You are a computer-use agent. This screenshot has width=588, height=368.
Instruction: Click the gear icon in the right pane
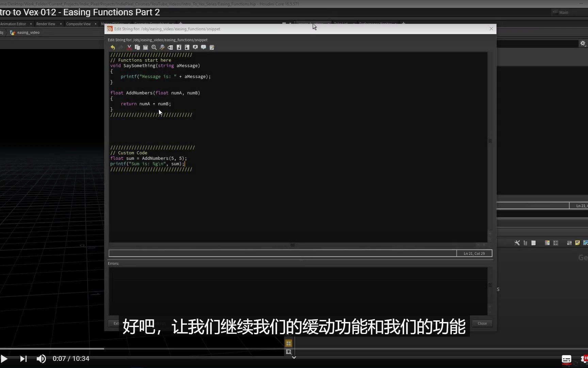pyautogui.click(x=583, y=43)
